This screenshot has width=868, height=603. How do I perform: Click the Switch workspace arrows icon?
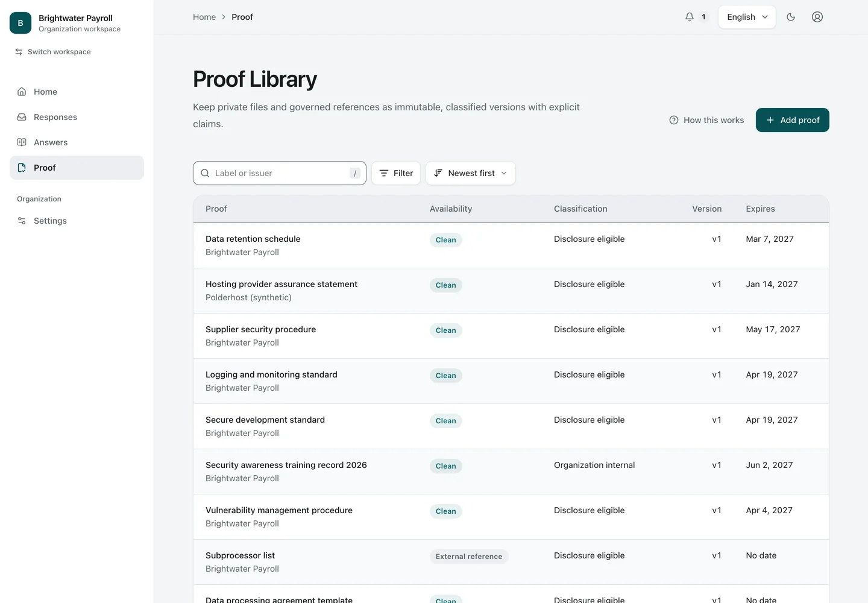pyautogui.click(x=19, y=52)
